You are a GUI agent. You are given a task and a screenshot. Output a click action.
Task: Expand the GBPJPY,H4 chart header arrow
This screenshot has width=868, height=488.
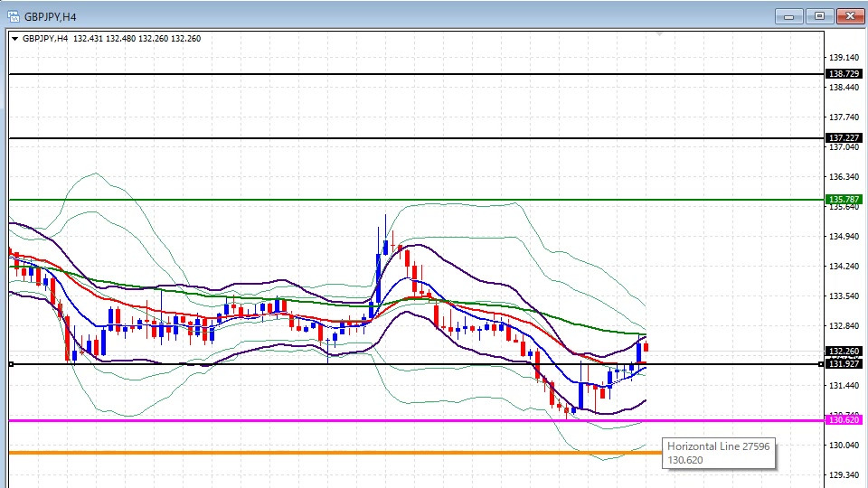click(x=15, y=39)
